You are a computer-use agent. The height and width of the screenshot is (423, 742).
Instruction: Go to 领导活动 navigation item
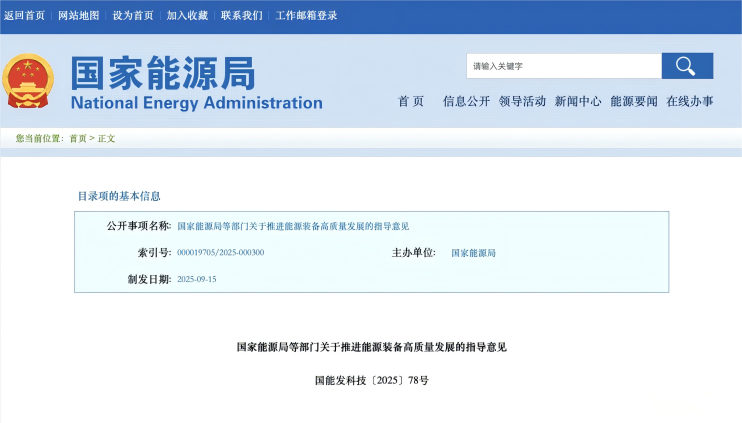click(x=522, y=101)
